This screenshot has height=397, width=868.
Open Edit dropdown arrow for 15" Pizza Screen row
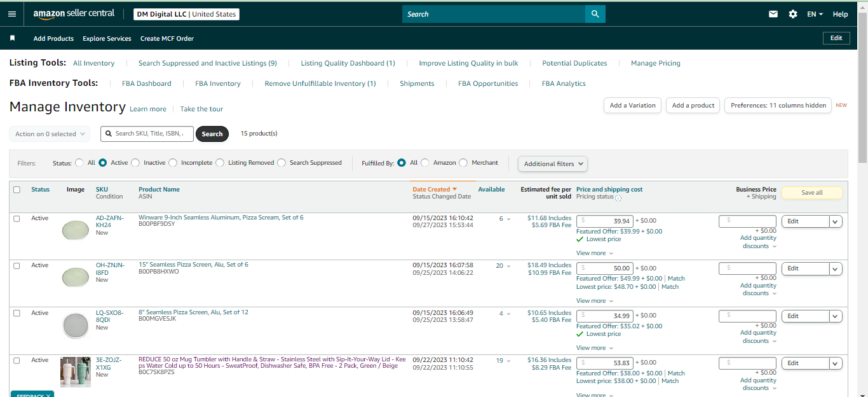pos(836,268)
